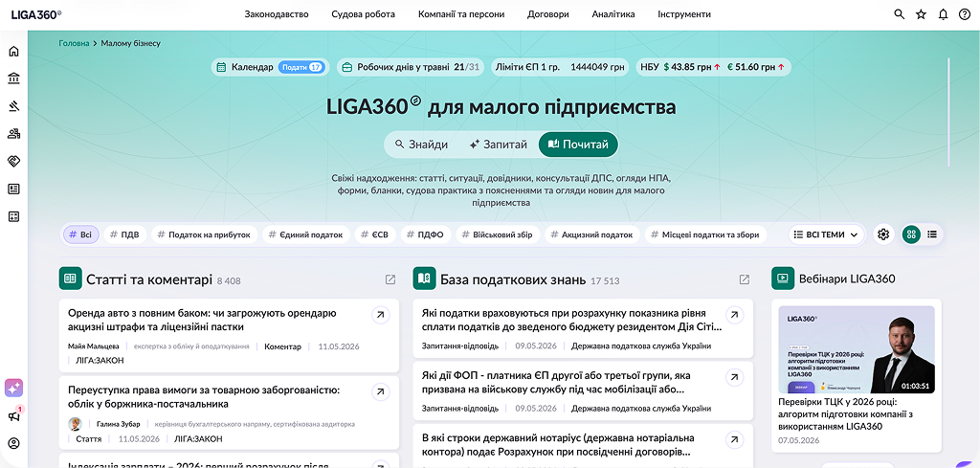Expand the ВСІ ТЕМИ dropdown
The width and height of the screenshot is (980, 468).
tap(826, 234)
